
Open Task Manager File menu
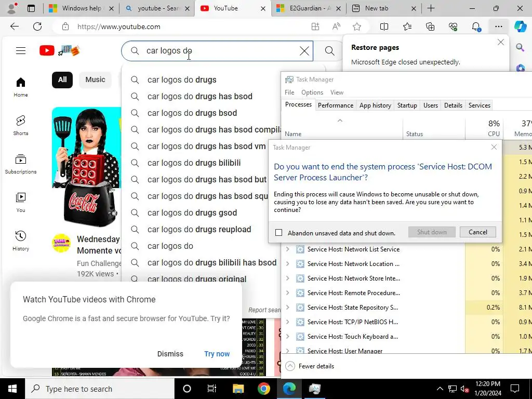(x=289, y=92)
